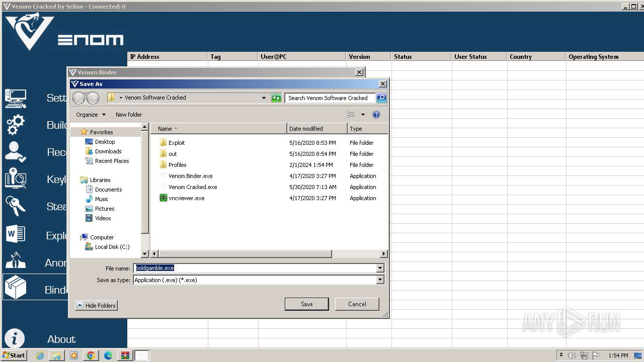The image size is (644, 362).
Task: Select the Pictures library
Action: click(105, 209)
